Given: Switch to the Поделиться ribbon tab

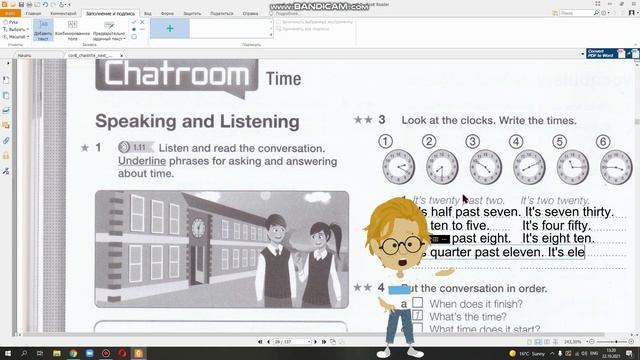Looking at the screenshot, I should tap(222, 13).
